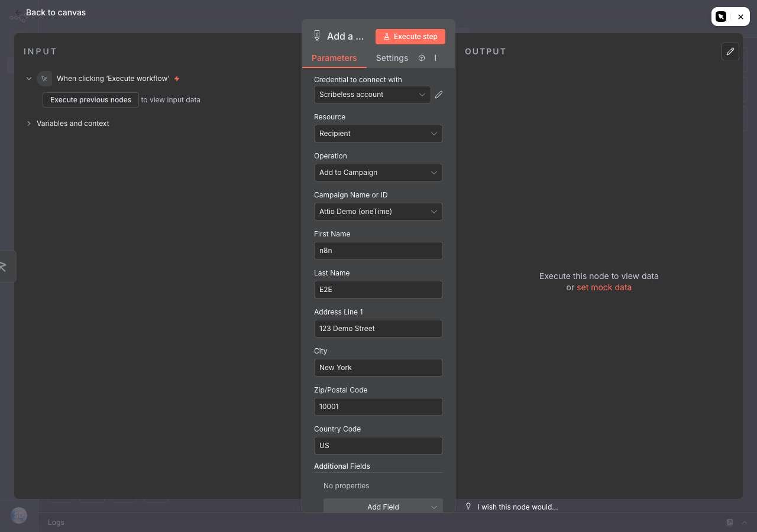Click the cursor overlay icon in top-right widget
The image size is (757, 532).
tap(721, 17)
